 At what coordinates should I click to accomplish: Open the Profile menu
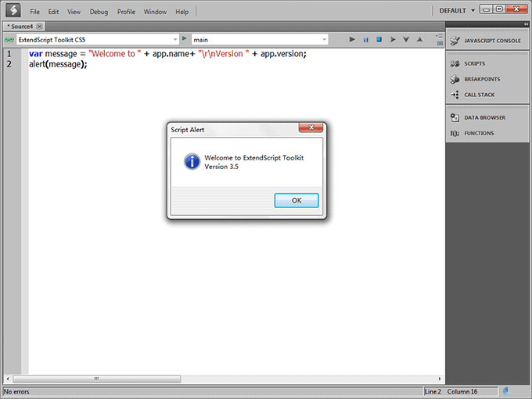(x=126, y=12)
